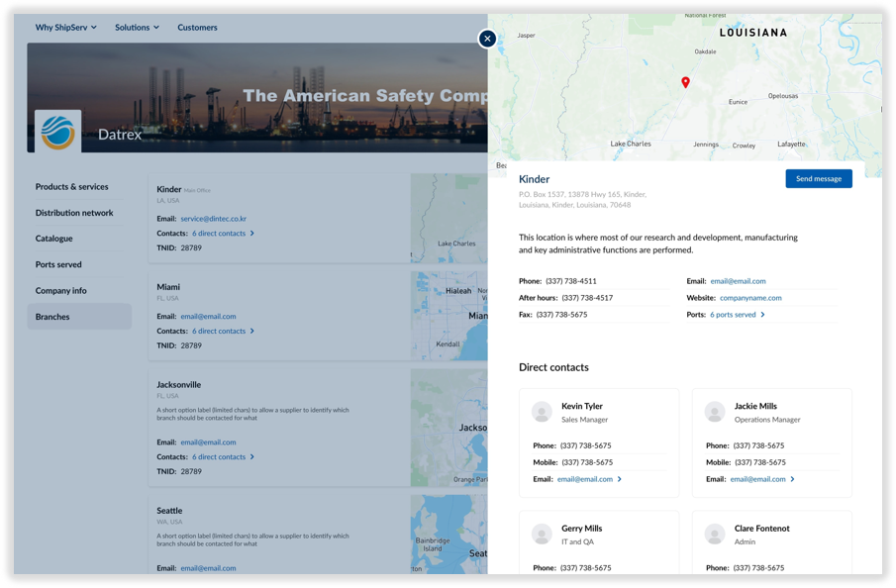Click the Send message button
This screenshot has height=588, width=896.
819,179
